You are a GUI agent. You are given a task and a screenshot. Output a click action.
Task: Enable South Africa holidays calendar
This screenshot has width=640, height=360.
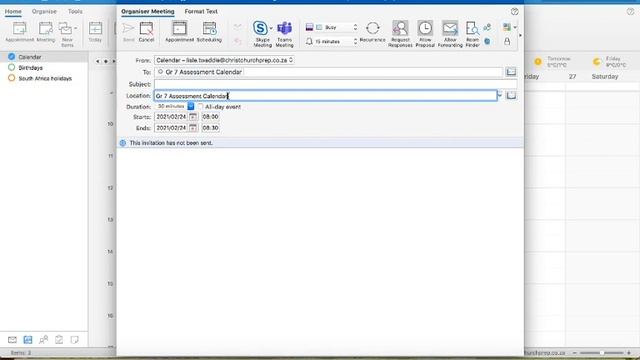pos(11,78)
